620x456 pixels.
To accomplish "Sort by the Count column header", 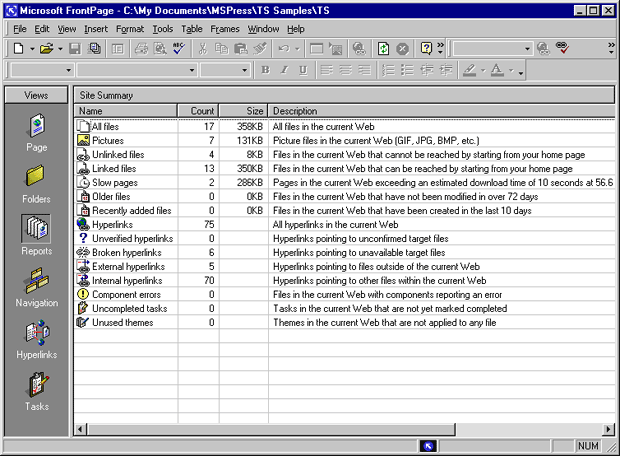I will click(200, 111).
